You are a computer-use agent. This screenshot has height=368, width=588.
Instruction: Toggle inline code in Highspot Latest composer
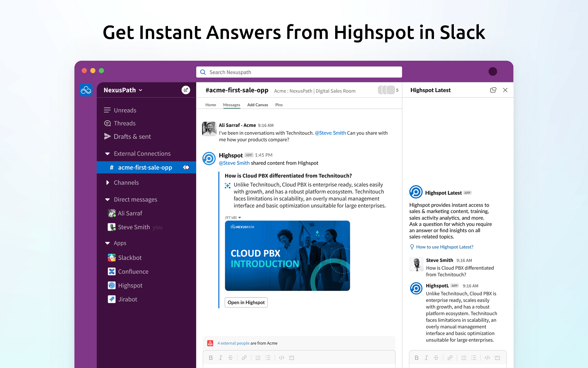[487, 358]
